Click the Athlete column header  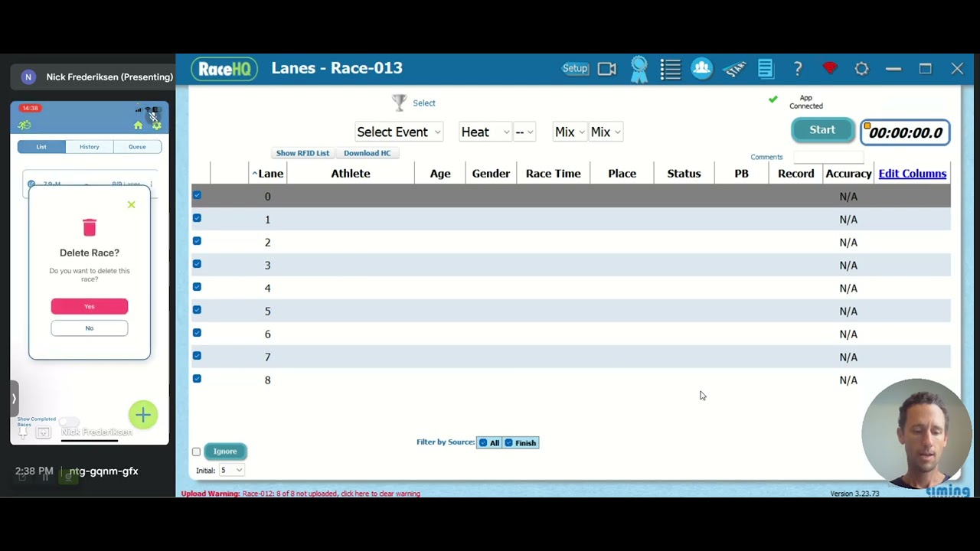[x=351, y=174]
